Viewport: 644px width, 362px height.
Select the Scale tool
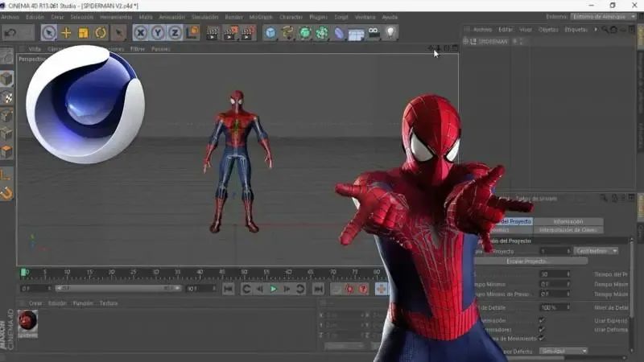[x=84, y=33]
